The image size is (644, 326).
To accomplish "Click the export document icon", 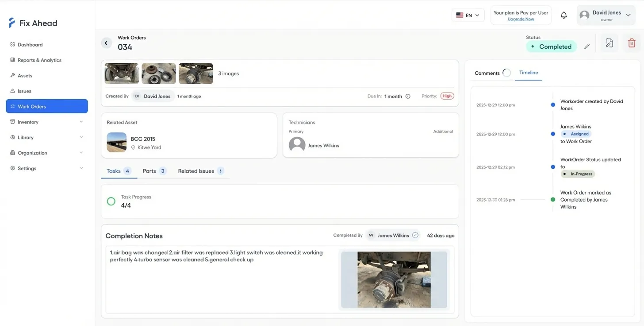I will [609, 43].
